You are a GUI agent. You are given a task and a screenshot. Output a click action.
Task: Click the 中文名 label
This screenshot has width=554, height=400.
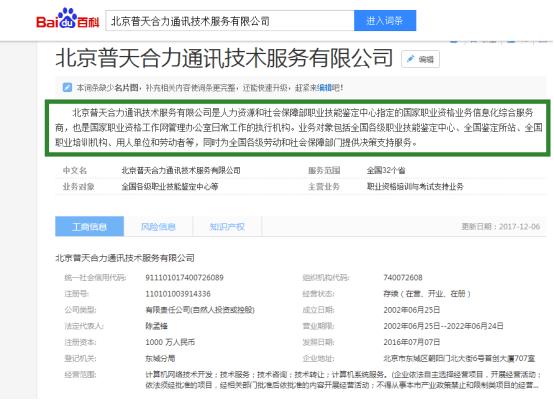[75, 170]
